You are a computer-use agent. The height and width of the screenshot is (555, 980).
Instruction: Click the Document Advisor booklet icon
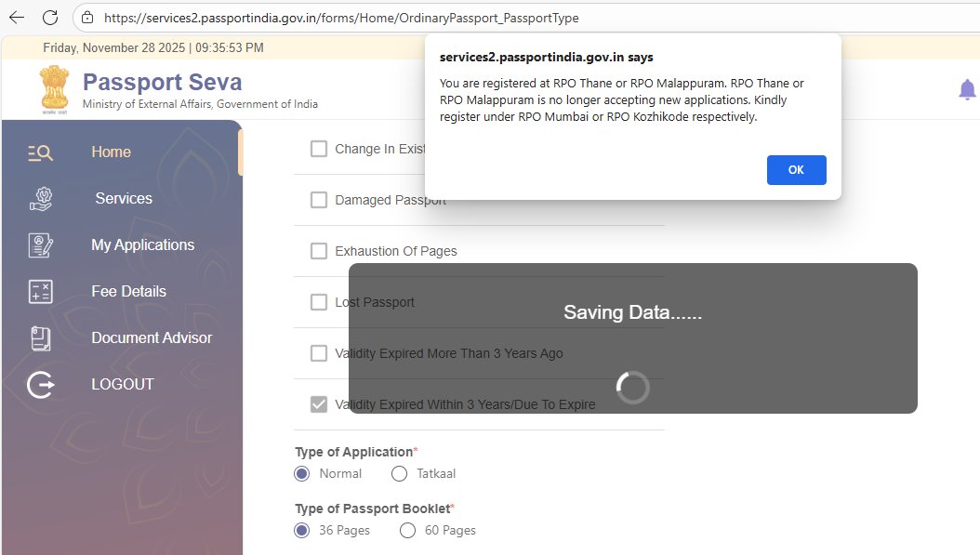click(x=41, y=338)
